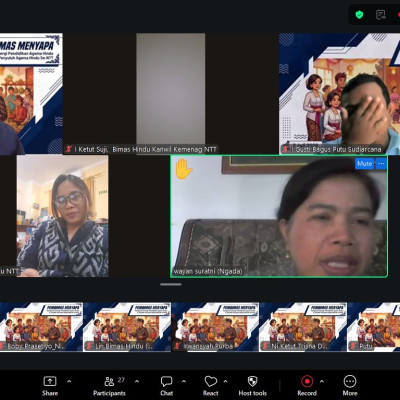Click the muted mic icon on Ni Ketut Trisna tile
400x400 pixels.
(265, 346)
